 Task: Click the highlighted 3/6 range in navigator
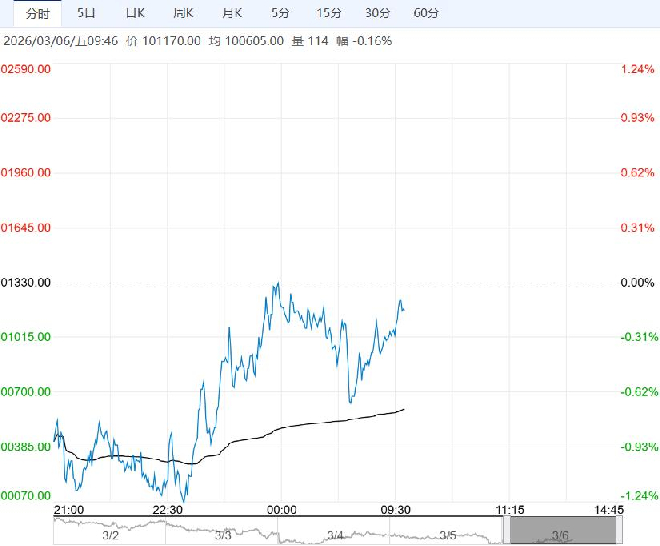559,535
